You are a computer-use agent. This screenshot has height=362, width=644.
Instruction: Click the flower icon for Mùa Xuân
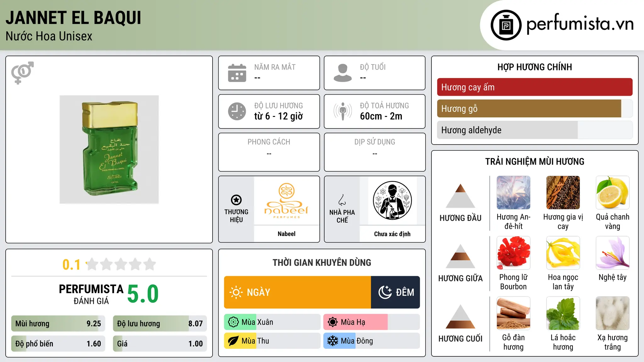pos(233,322)
